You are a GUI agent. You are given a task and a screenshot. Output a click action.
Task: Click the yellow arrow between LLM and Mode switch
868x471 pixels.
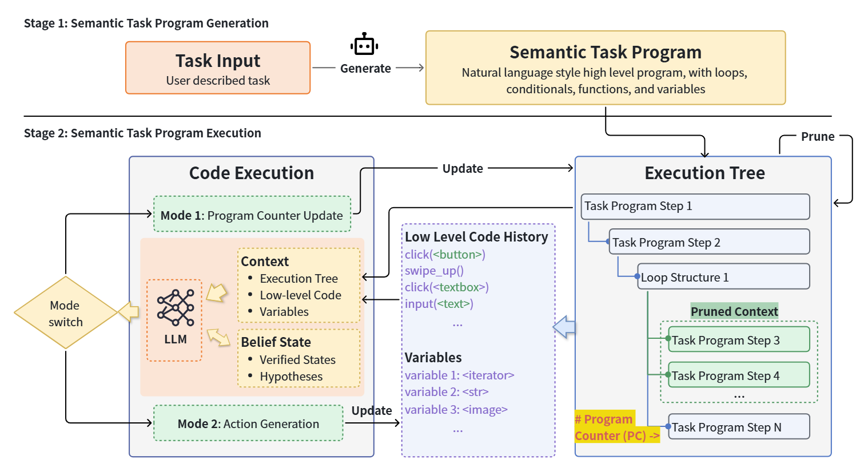click(129, 312)
